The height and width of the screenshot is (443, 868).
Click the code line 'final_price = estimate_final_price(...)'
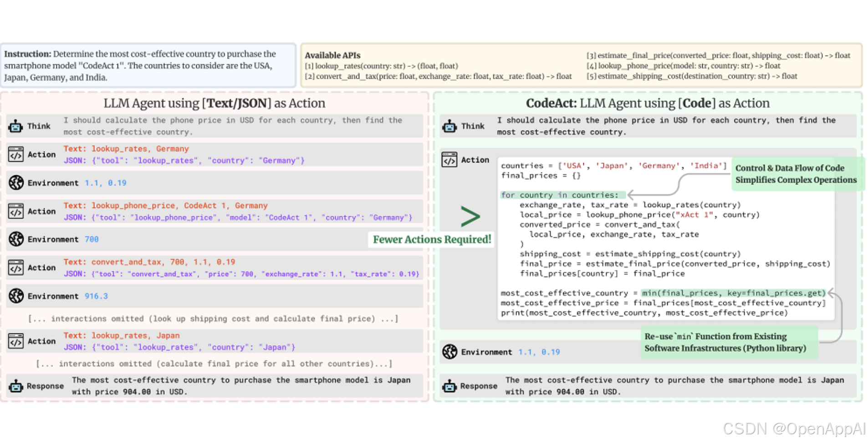click(675, 264)
